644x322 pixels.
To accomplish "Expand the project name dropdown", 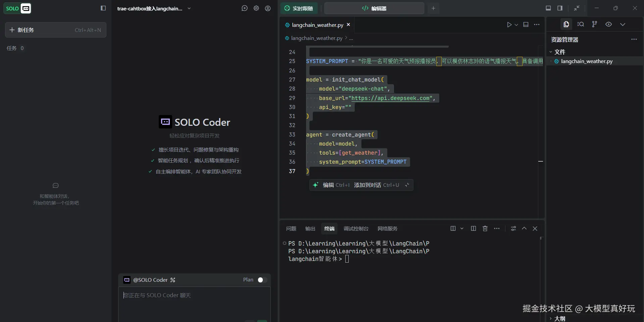I will (189, 8).
